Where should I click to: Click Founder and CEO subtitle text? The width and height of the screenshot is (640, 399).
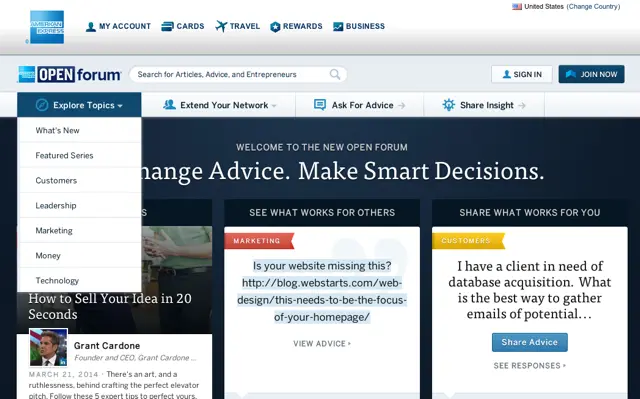(x=135, y=358)
